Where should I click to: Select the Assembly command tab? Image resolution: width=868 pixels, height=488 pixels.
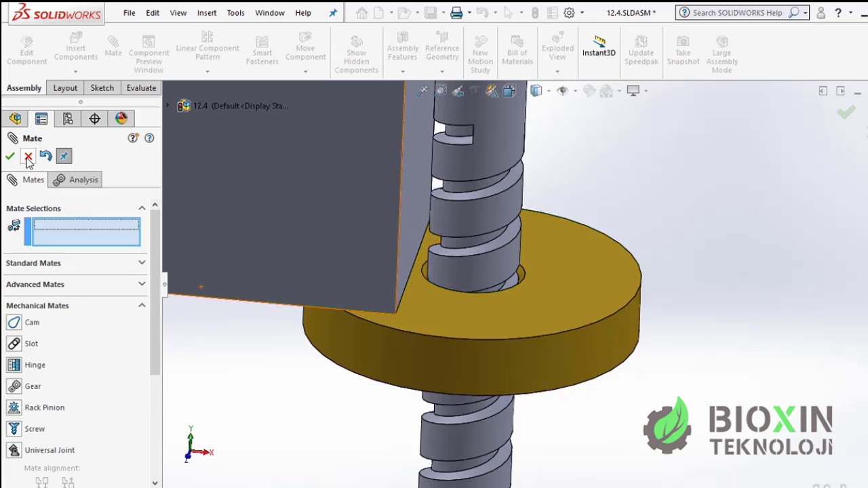pyautogui.click(x=24, y=88)
